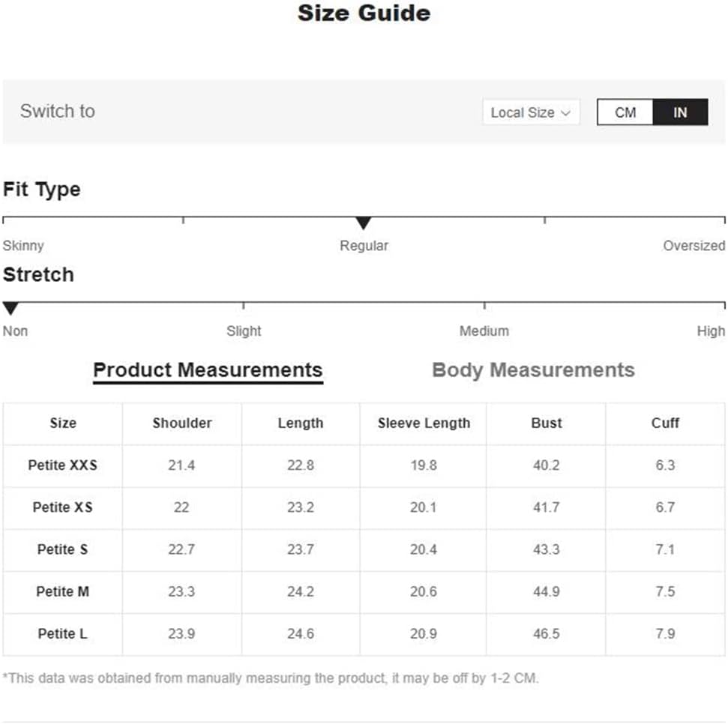The height and width of the screenshot is (724, 728).
Task: Click the High stretch label
Action: [x=710, y=331]
